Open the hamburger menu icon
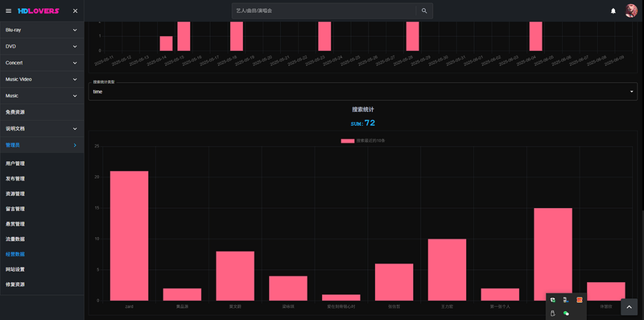This screenshot has height=320, width=644. [x=9, y=11]
